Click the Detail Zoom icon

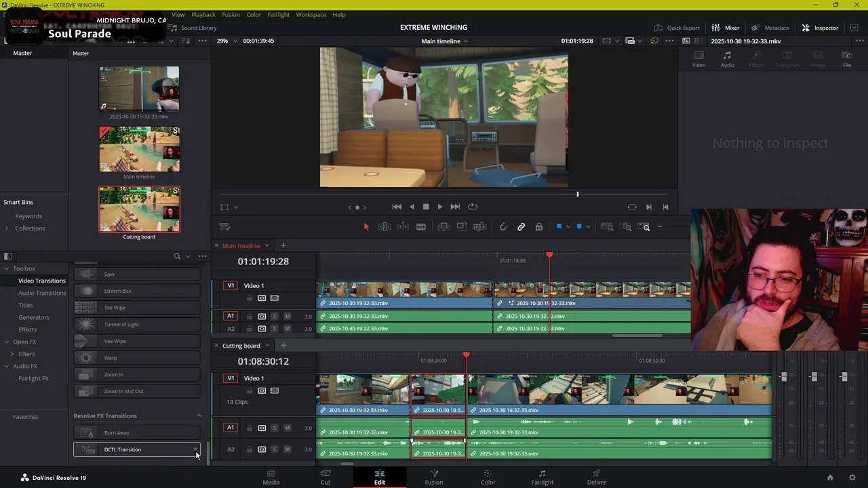[x=627, y=227]
